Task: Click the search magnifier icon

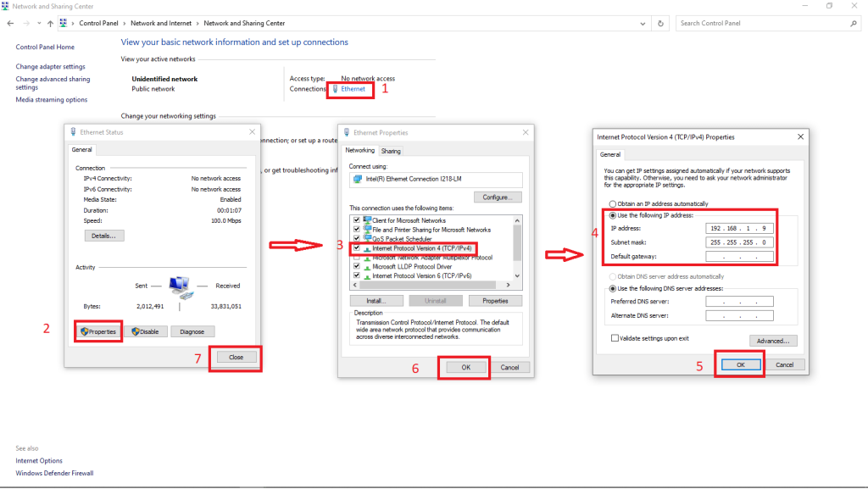Action: pyautogui.click(x=854, y=23)
